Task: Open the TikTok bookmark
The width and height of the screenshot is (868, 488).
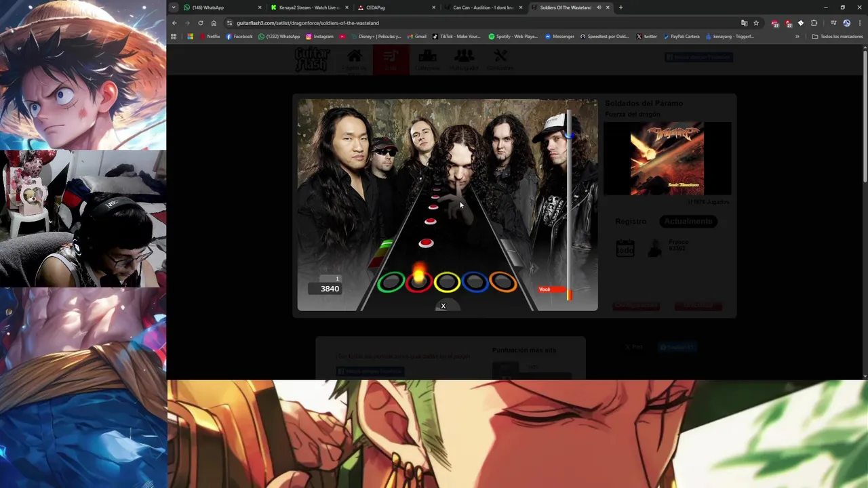Action: coord(456,37)
